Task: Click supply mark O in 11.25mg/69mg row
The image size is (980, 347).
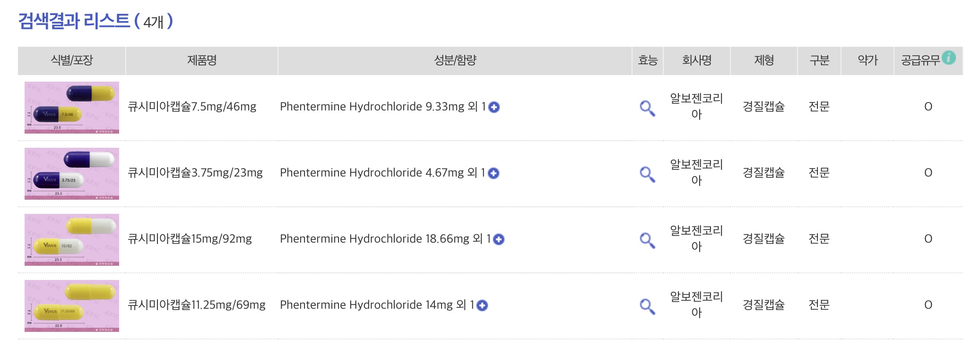Action: [928, 305]
